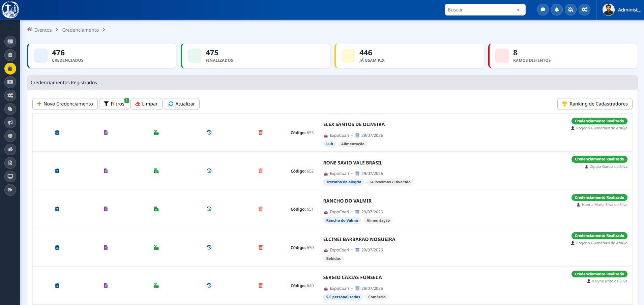Open the clipboard sidebar menu icon
The width and height of the screenshot is (644, 305).
click(x=10, y=55)
